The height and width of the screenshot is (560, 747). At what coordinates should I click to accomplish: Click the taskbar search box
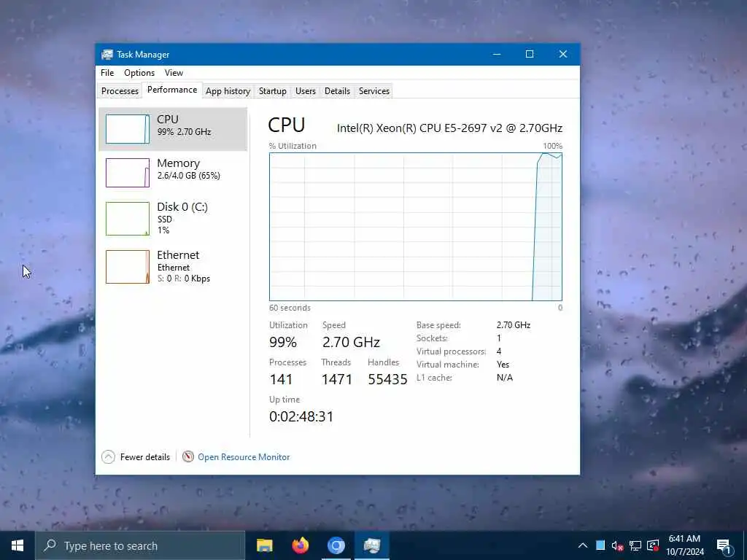[140, 545]
